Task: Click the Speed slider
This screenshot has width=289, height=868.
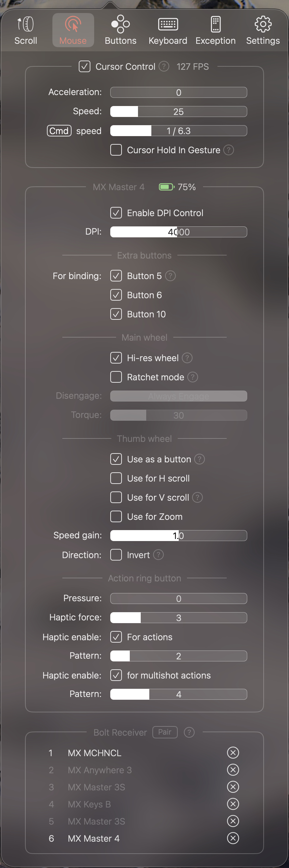Action: click(x=178, y=111)
